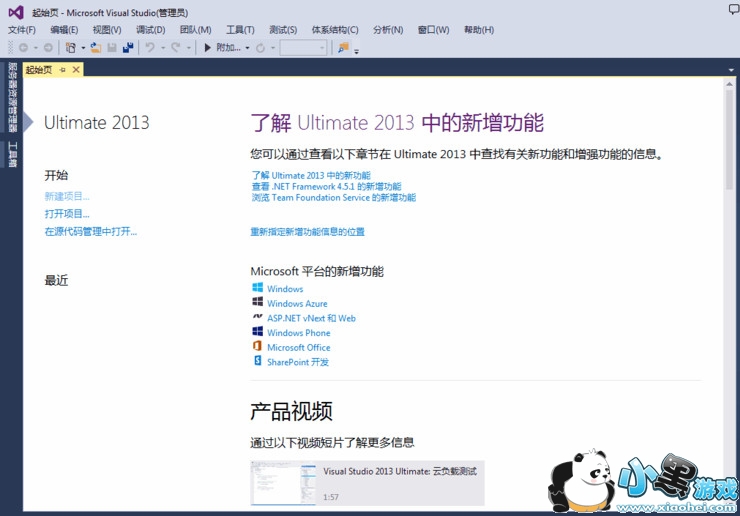Viewport: 740px width, 516px height.
Task: Open 了解 Ultimate 2013 中的新功能 link
Action: pos(311,175)
